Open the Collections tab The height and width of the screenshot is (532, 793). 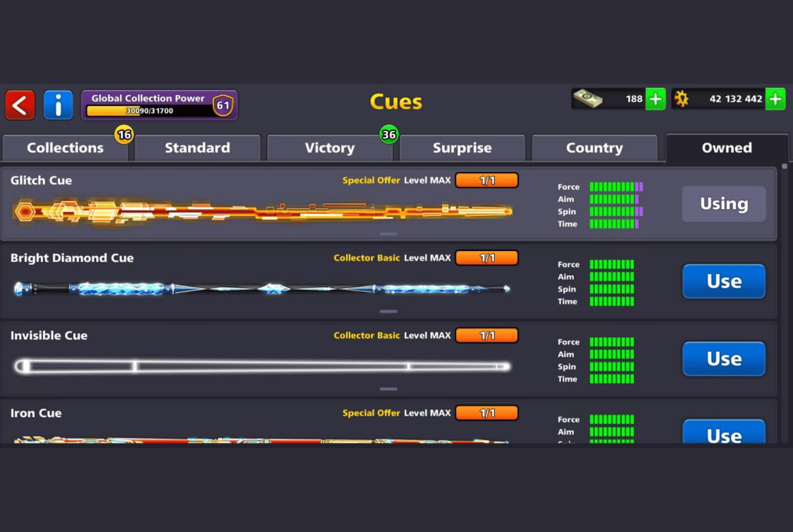pyautogui.click(x=65, y=148)
